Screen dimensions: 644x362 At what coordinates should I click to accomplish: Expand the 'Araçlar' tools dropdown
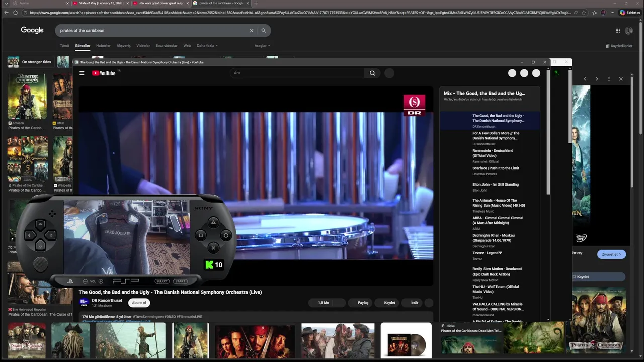pyautogui.click(x=262, y=46)
